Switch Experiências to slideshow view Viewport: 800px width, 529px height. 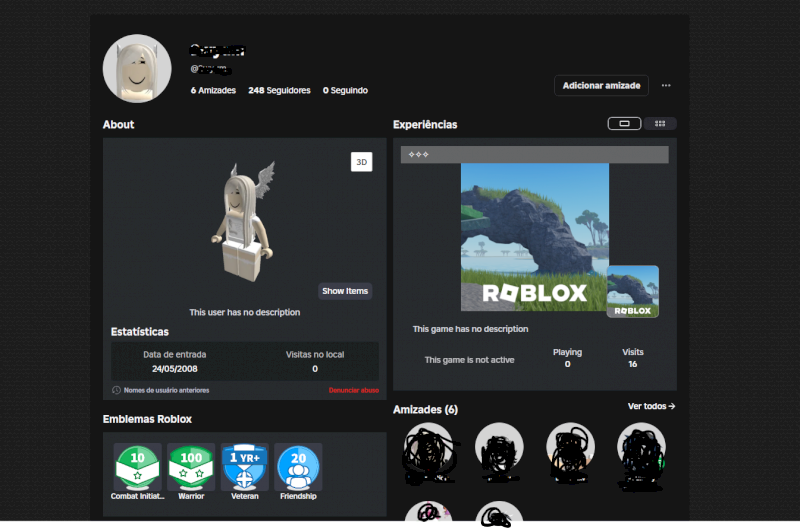(624, 123)
